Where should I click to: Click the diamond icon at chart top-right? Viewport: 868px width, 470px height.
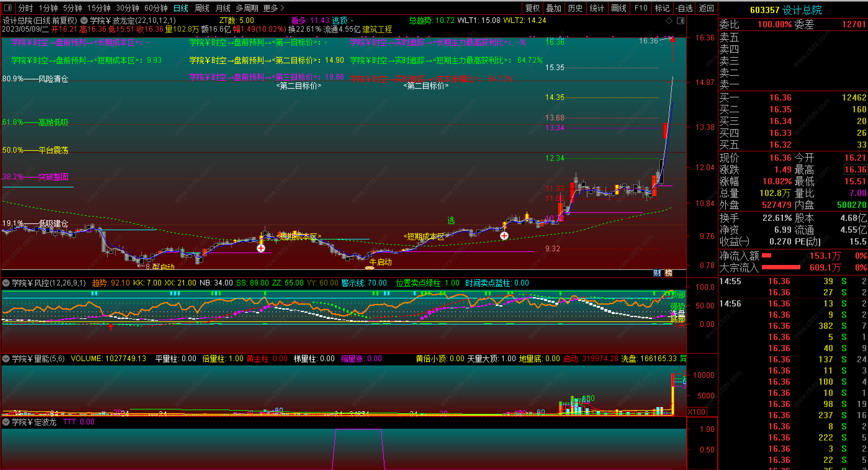point(669,21)
